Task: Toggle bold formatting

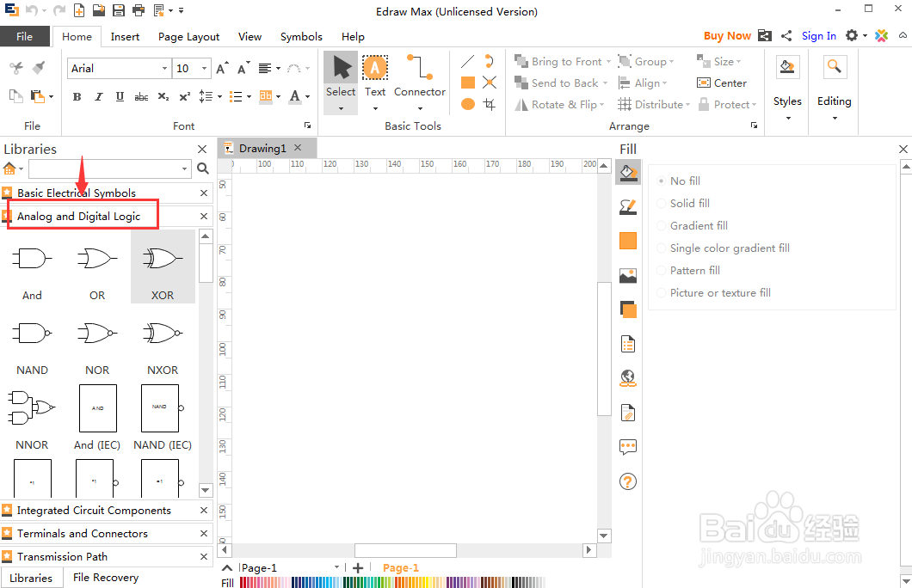Action: (x=77, y=96)
